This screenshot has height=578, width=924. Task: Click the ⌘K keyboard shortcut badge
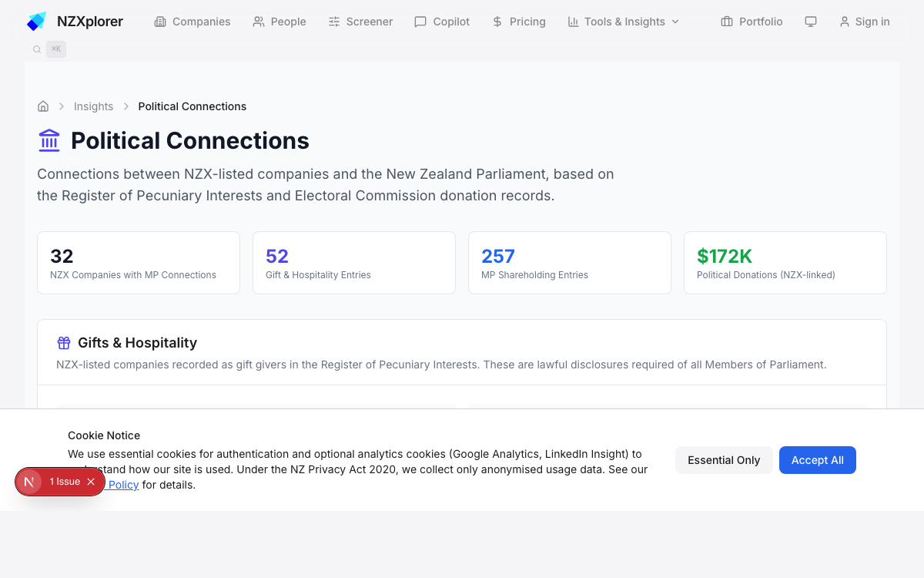[56, 49]
